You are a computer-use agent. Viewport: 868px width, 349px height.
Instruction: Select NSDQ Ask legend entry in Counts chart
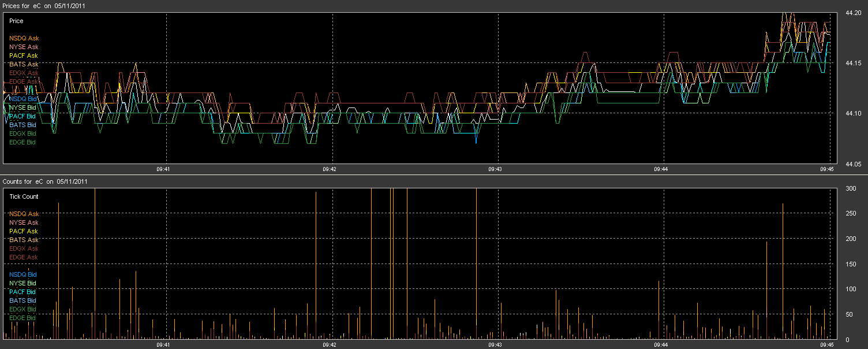[x=24, y=214]
